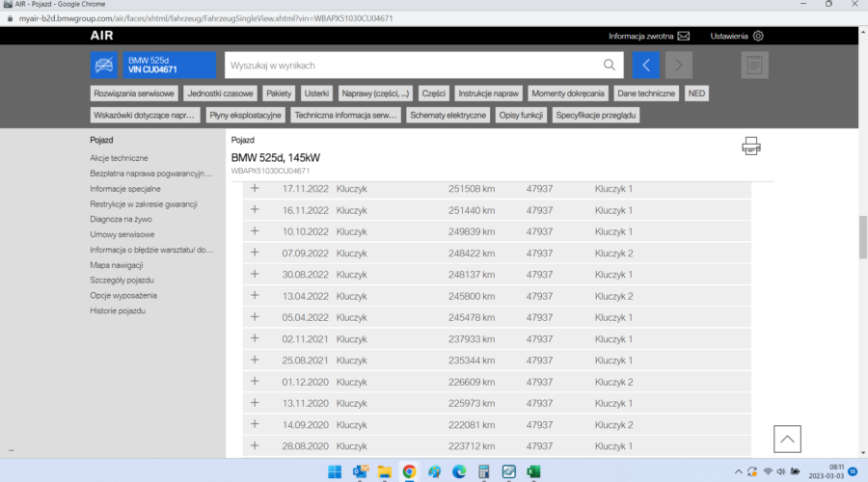Click NED button
Viewport: 868px width, 482px height.
coord(696,94)
